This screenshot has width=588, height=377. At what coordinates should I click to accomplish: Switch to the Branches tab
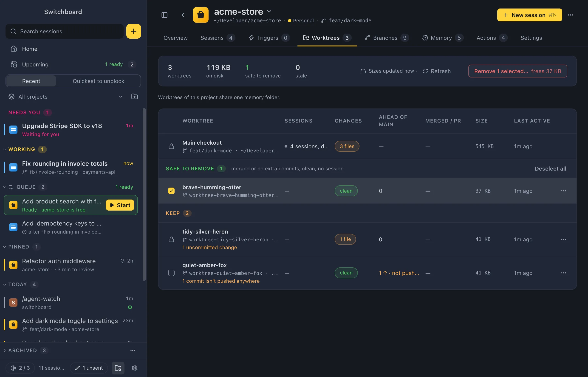click(x=387, y=38)
